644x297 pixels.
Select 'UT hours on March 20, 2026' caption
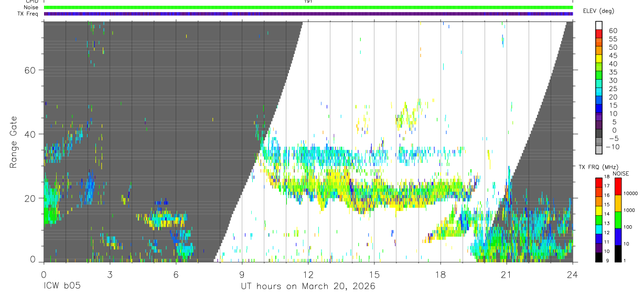(308, 287)
